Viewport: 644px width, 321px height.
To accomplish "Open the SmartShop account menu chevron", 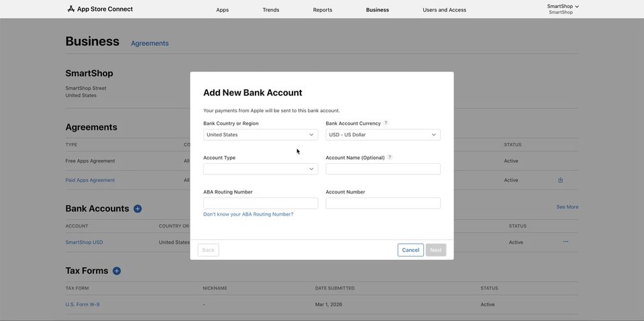I will (x=577, y=7).
